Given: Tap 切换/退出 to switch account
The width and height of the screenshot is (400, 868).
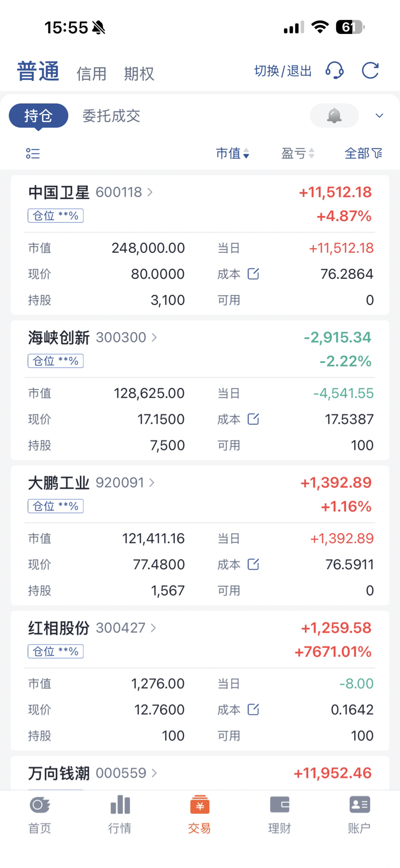Looking at the screenshot, I should [283, 71].
